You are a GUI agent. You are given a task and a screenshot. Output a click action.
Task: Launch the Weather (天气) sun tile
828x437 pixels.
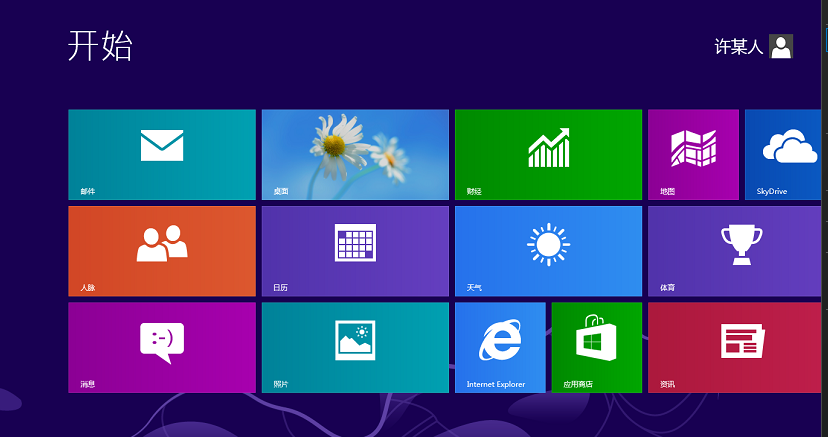(x=549, y=251)
